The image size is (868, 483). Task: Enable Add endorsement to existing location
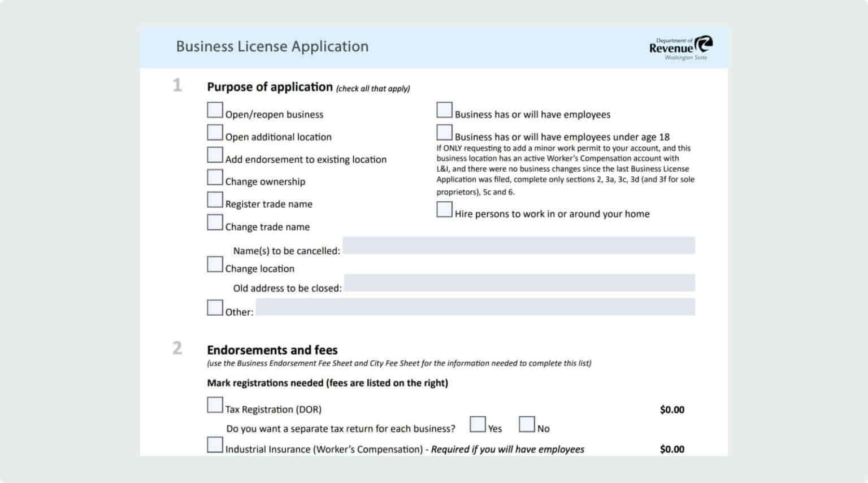pyautogui.click(x=215, y=154)
